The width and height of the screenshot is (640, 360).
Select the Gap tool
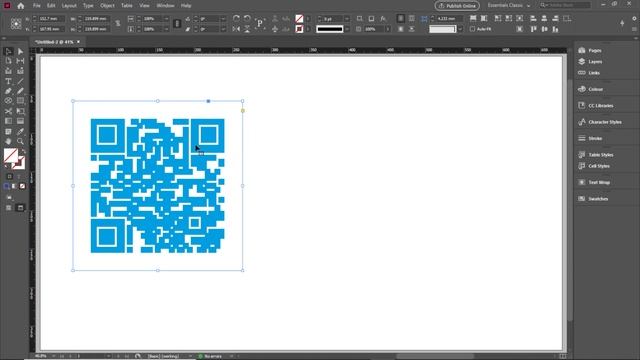[x=20, y=61]
